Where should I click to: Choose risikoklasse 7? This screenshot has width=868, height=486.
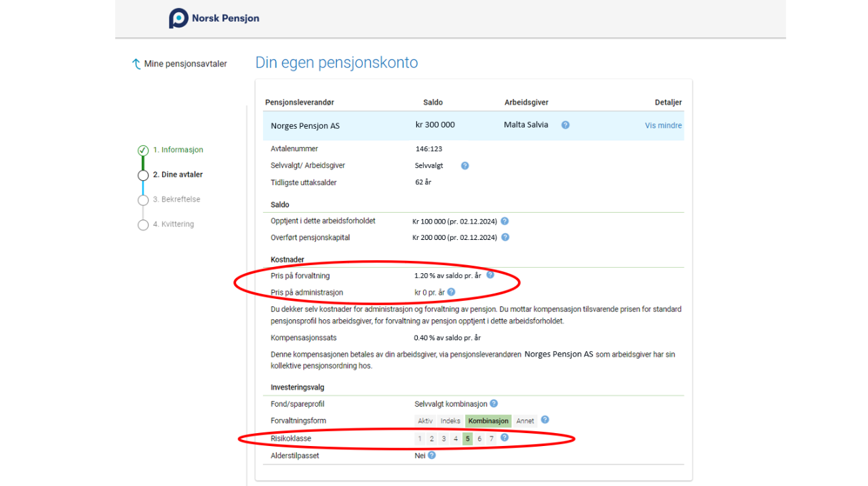(491, 439)
